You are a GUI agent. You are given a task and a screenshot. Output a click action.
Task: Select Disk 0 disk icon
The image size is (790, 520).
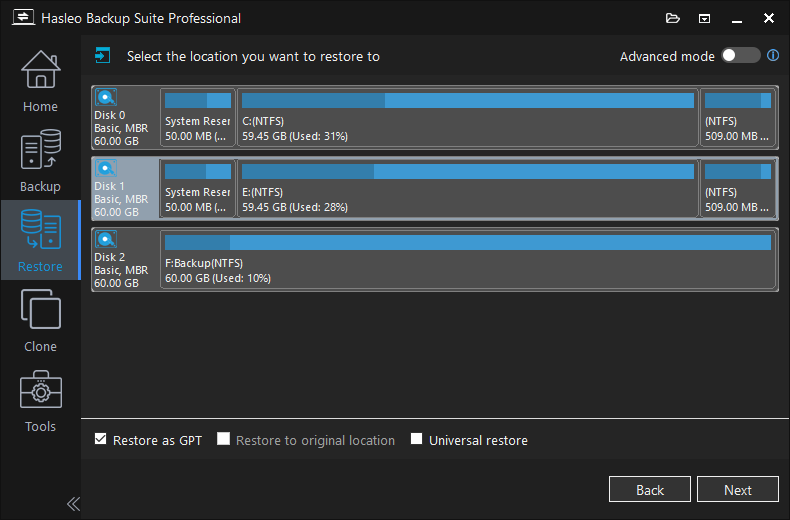click(106, 97)
